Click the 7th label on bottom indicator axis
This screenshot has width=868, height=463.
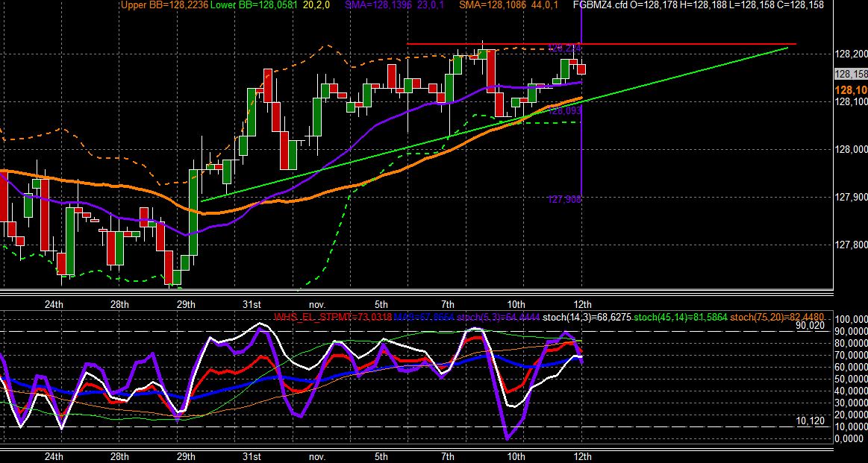pos(448,457)
